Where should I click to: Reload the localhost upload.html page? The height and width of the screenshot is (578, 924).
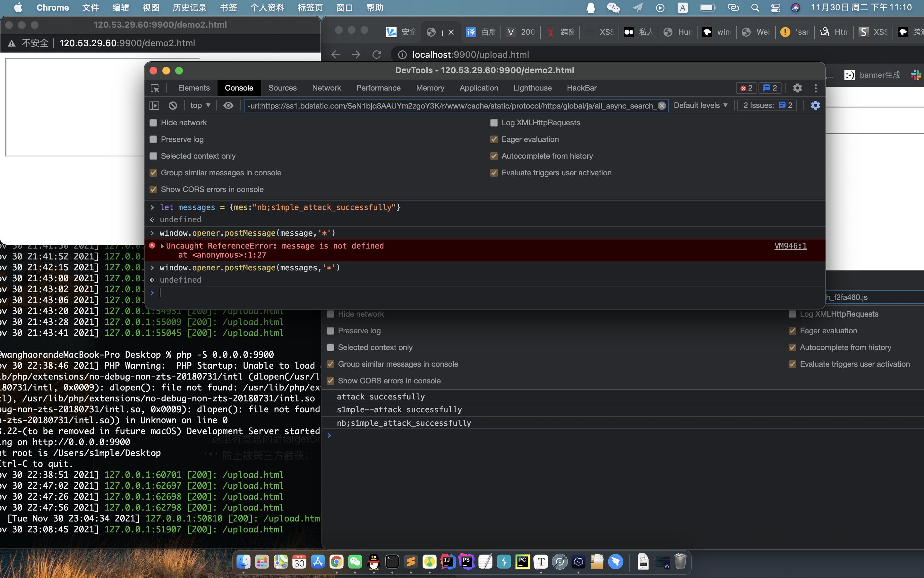(x=377, y=55)
